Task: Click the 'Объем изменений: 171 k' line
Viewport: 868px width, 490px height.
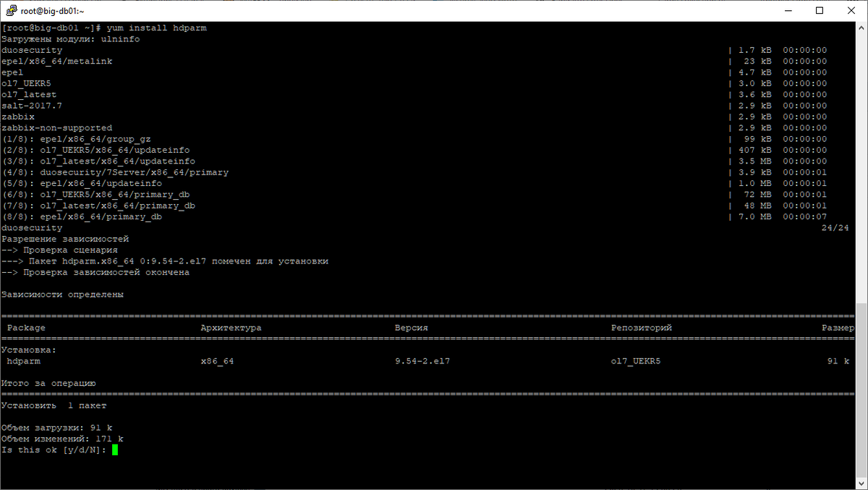Action: [x=62, y=439]
